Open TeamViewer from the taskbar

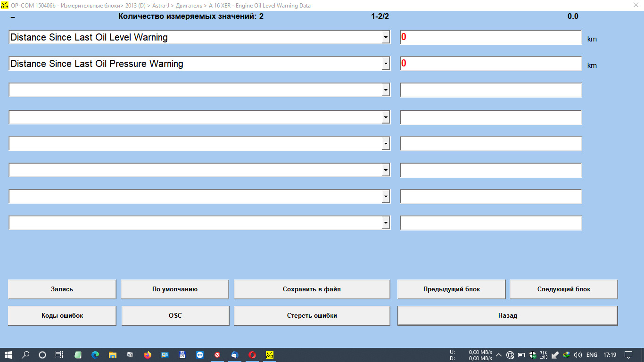point(200,355)
